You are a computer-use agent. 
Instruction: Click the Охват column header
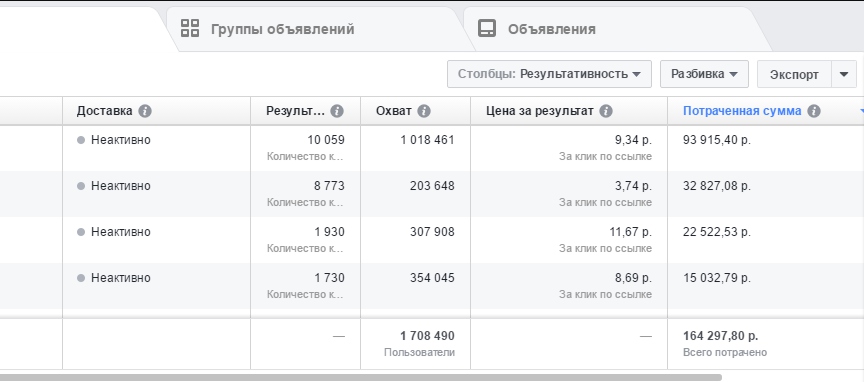click(x=393, y=111)
